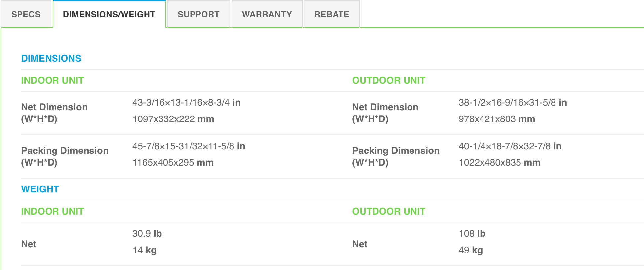Image resolution: width=644 pixels, height=270 pixels.
Task: Click outdoor net dimension 978x421x803 mm value
Action: pos(497,119)
